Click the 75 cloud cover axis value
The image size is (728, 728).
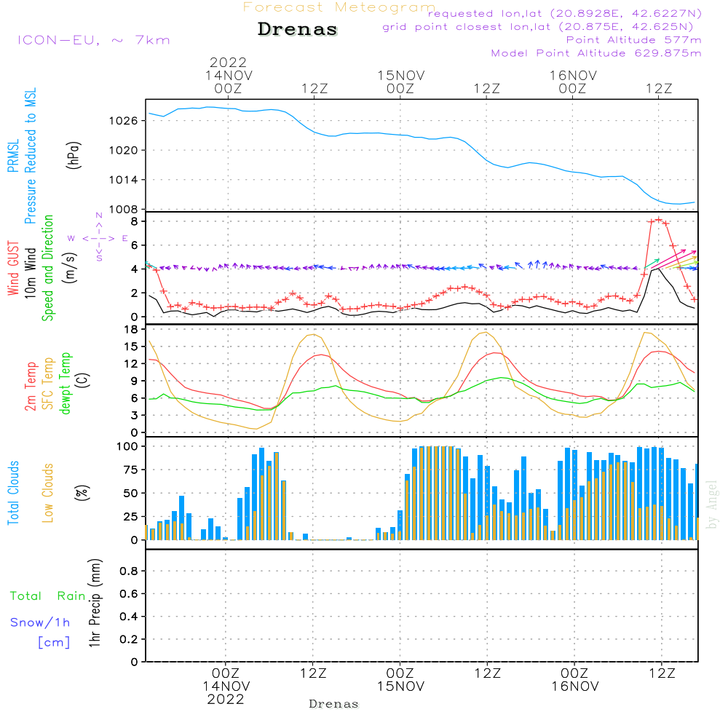tap(130, 470)
